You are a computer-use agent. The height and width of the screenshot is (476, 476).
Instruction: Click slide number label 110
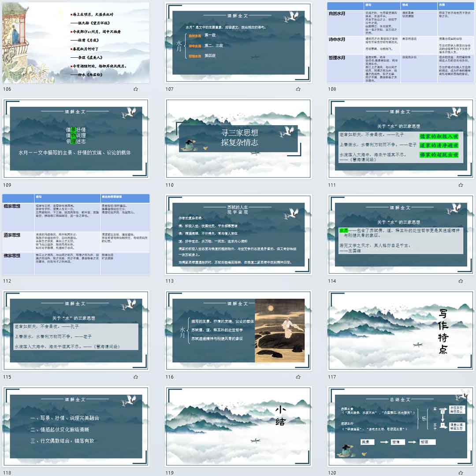tap(169, 185)
